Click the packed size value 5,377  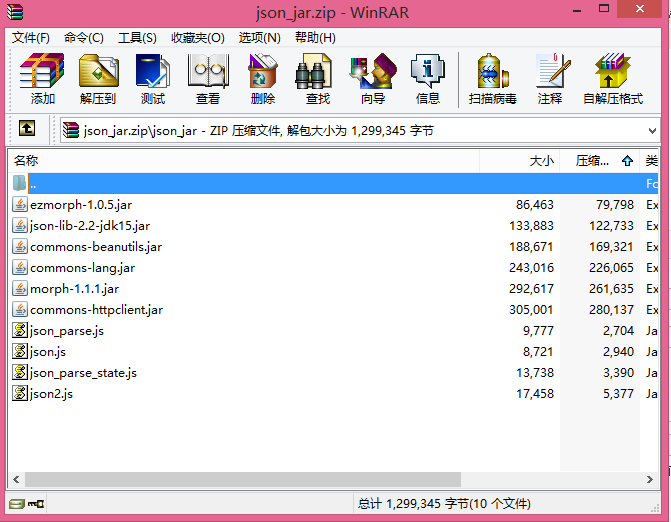tap(618, 394)
